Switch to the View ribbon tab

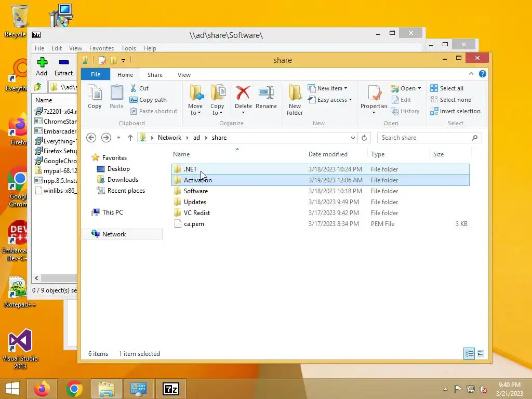pos(184,75)
